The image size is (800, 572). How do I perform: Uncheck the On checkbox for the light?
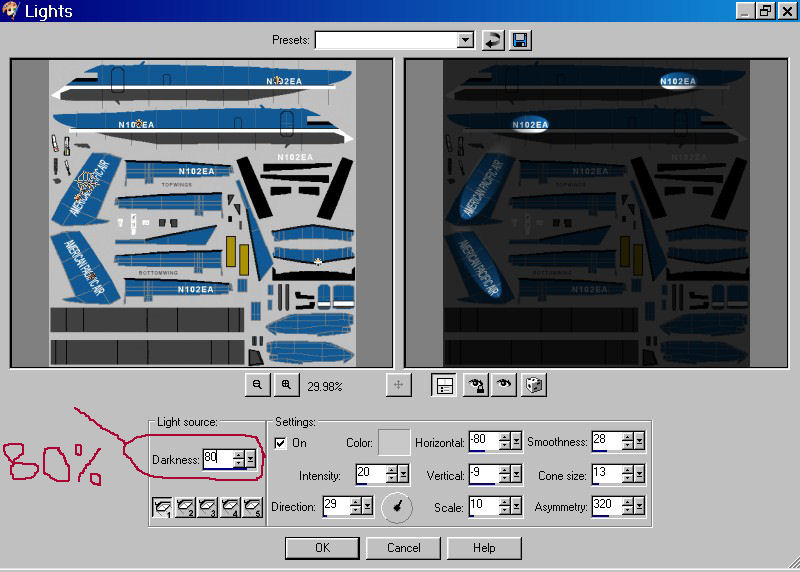[x=280, y=443]
